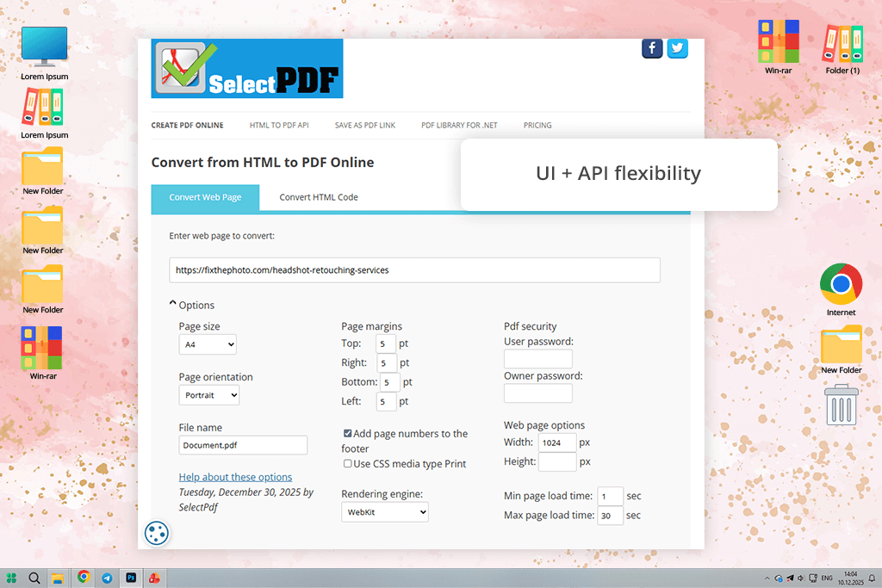Open the Create PDF Online menu item

pyautogui.click(x=187, y=126)
